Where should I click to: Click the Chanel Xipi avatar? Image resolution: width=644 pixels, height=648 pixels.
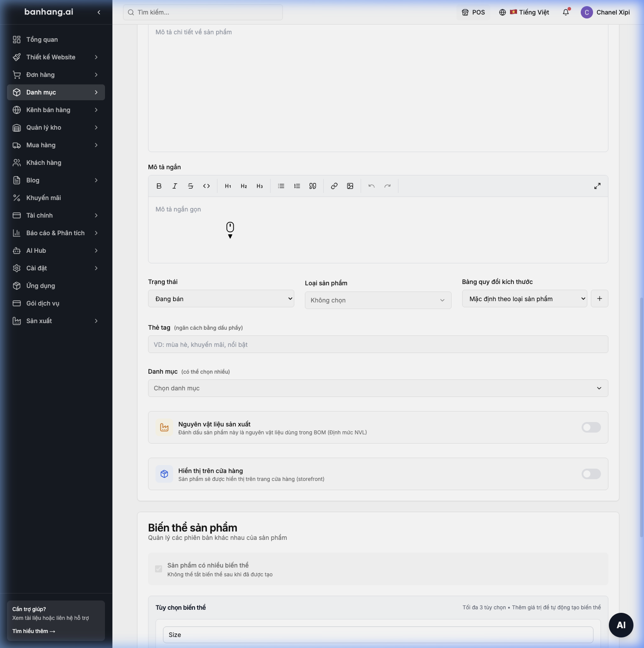click(587, 12)
